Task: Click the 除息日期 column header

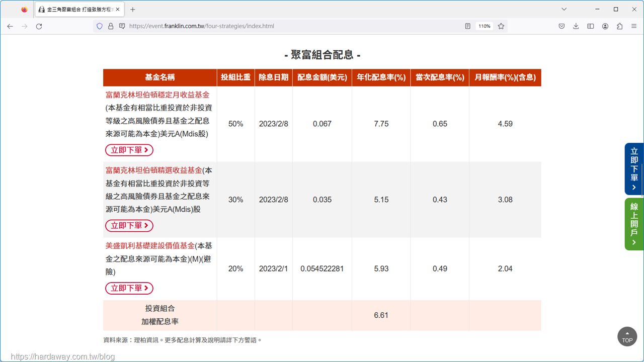Action: 274,77
